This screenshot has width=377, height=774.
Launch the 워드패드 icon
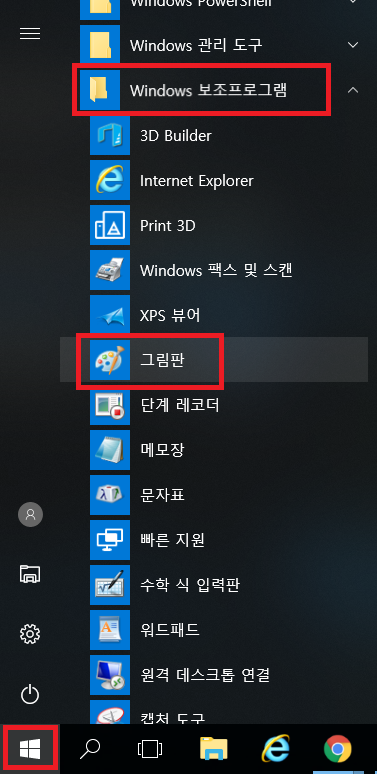click(110, 630)
